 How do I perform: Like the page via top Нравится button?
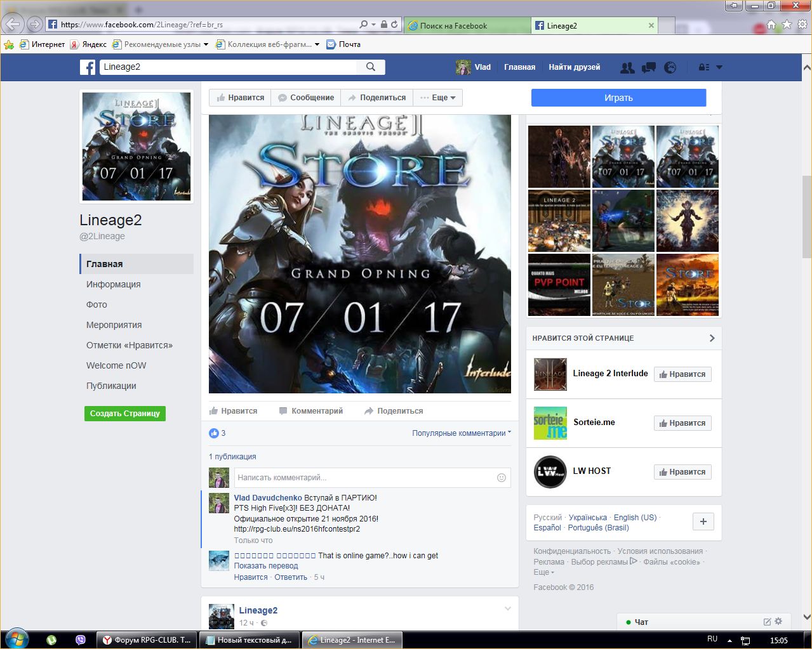click(x=240, y=98)
